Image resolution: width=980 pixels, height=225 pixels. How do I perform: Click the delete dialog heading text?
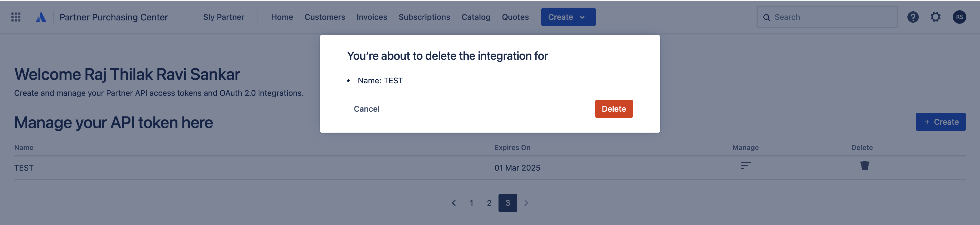point(447,56)
